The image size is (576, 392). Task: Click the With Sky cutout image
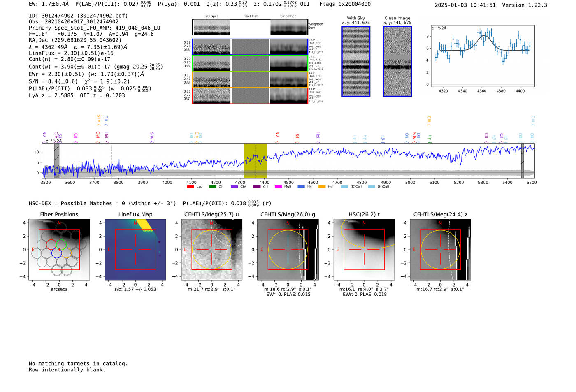[x=356, y=61]
